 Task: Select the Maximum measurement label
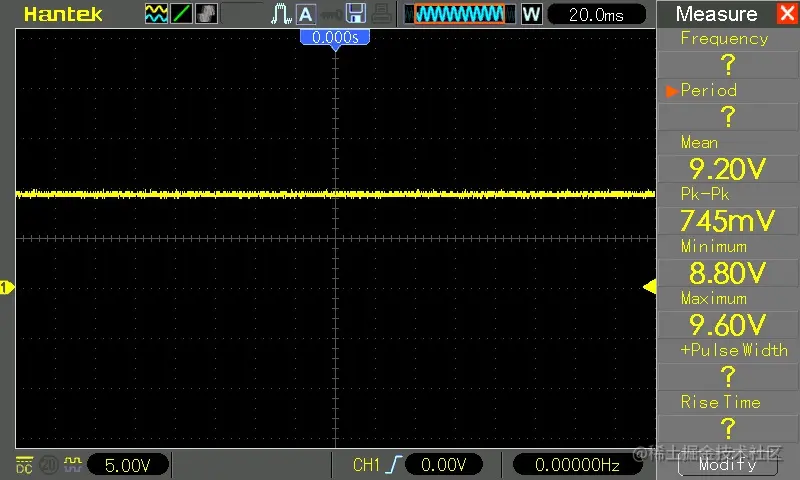[x=714, y=298]
